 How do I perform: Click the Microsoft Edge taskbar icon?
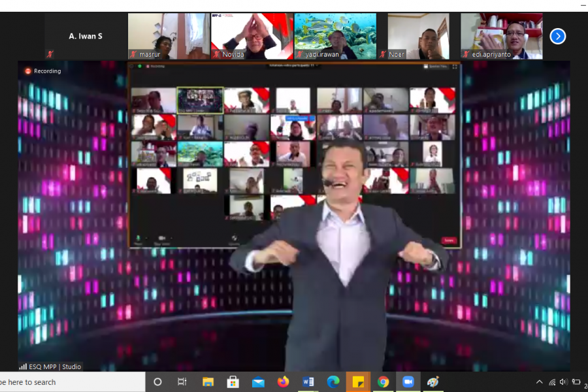coord(333,382)
